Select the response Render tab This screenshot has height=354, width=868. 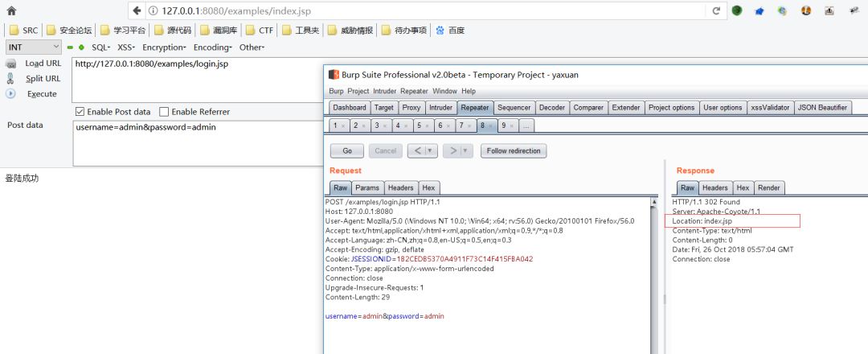(769, 187)
